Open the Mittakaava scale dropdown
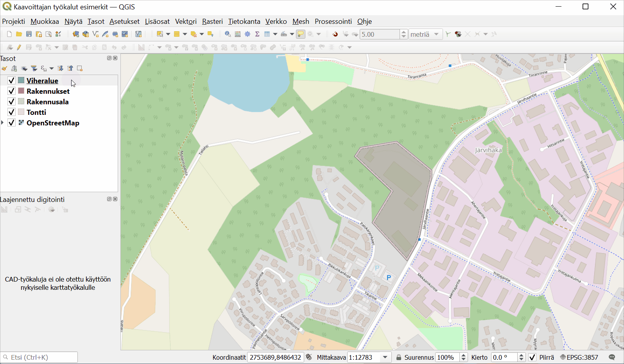Image resolution: width=624 pixels, height=364 pixels. (385, 357)
